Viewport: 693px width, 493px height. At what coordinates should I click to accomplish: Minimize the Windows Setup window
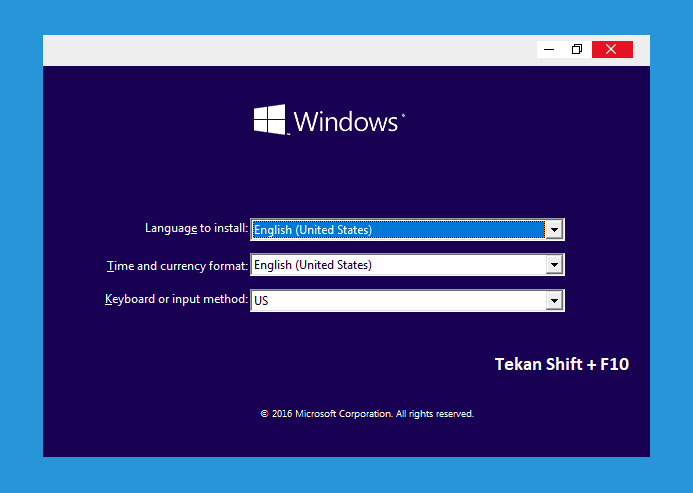[x=549, y=50]
